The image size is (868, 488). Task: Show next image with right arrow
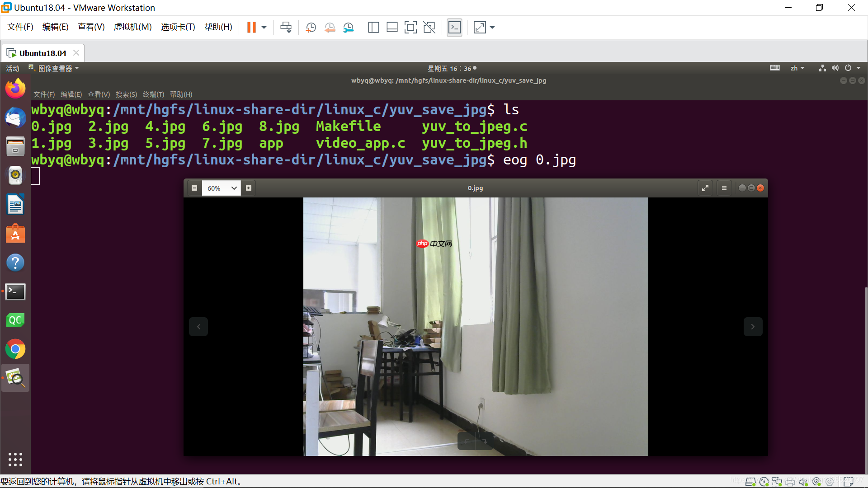coord(752,326)
